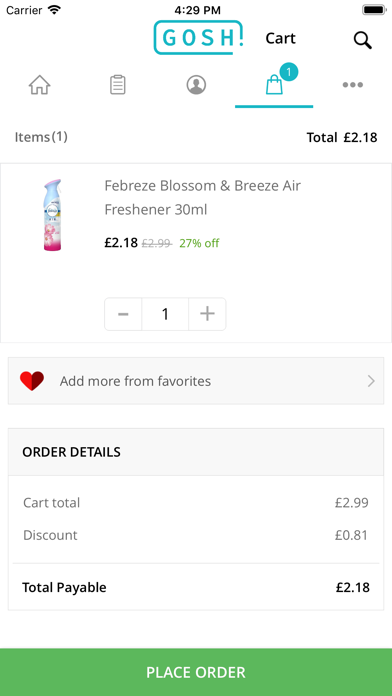Image resolution: width=392 pixels, height=696 pixels.
Task: Increase quantity with plus button
Action: point(207,314)
